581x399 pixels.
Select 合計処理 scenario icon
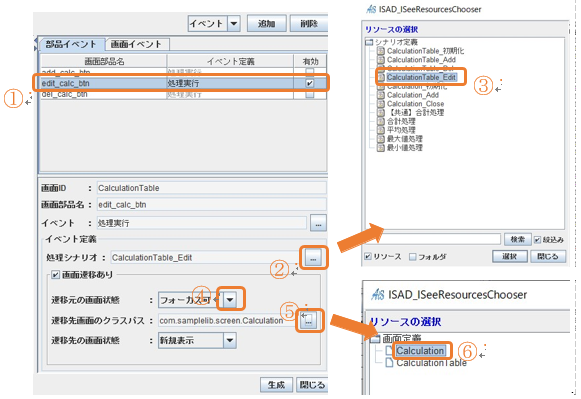click(x=381, y=121)
